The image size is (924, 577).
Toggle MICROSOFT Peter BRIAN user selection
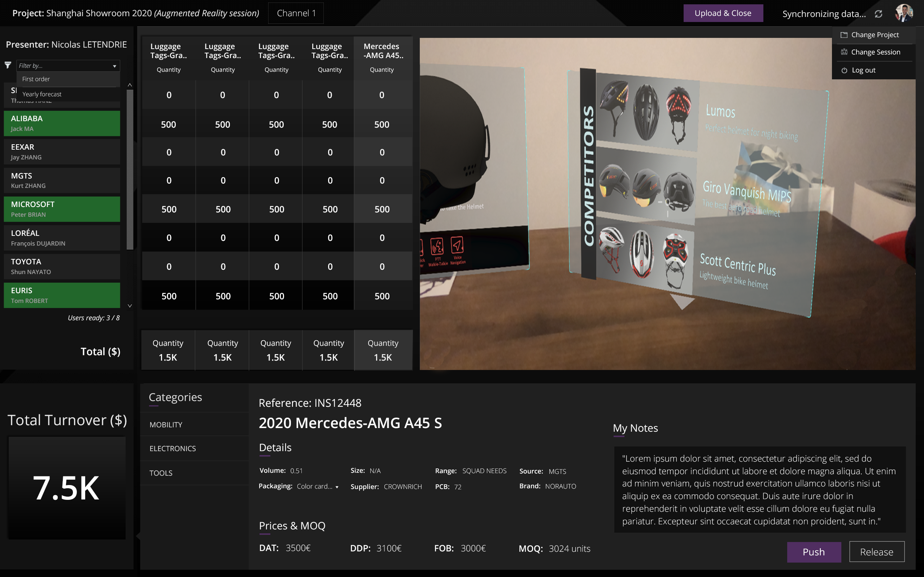pos(62,209)
